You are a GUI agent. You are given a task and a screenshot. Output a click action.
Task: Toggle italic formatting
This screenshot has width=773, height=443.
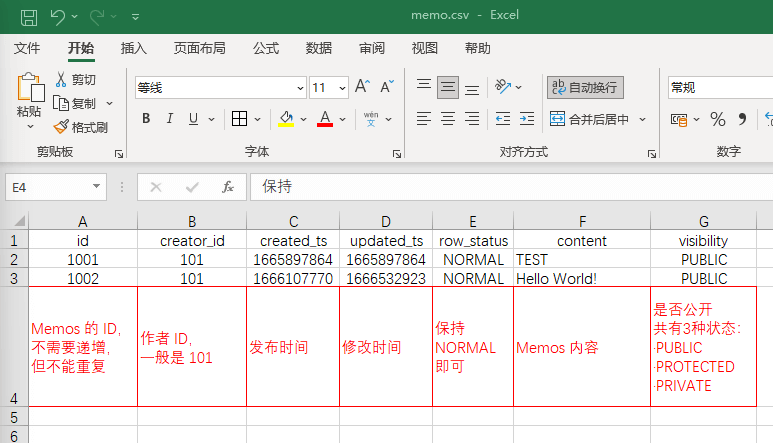[170, 119]
